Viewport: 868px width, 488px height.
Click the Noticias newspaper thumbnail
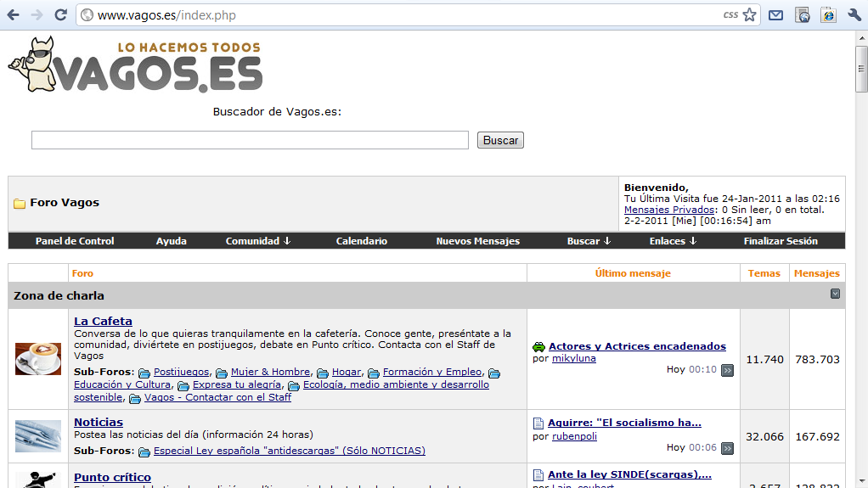(x=38, y=436)
